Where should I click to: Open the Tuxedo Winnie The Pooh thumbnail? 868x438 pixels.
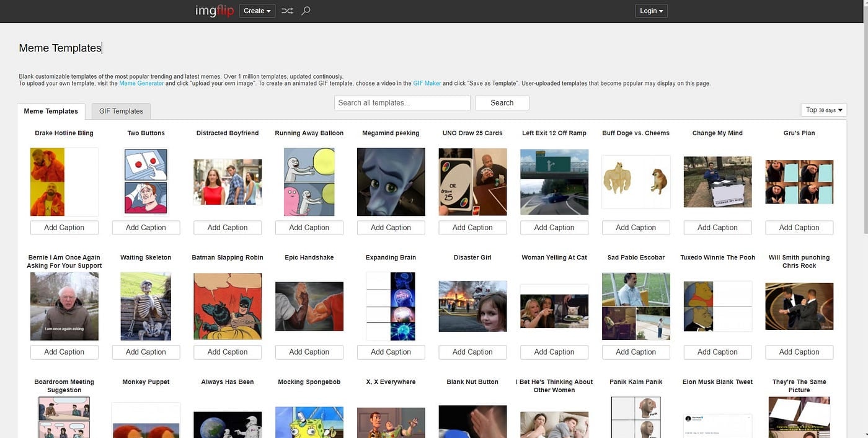click(718, 306)
